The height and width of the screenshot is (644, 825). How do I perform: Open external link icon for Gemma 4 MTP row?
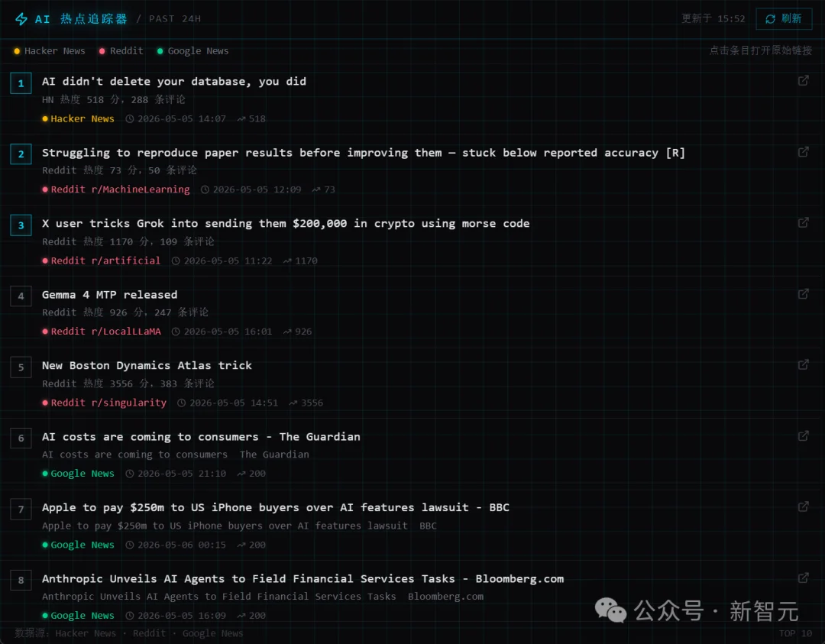click(803, 293)
